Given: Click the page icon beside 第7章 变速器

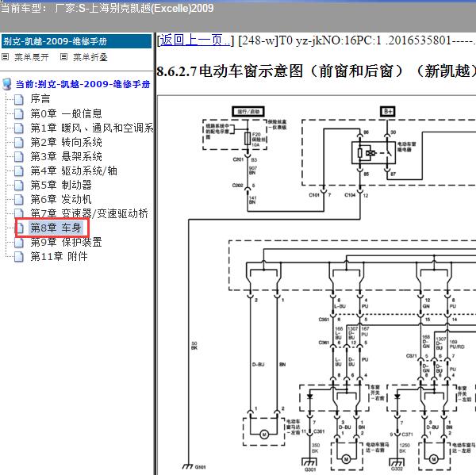Looking at the screenshot, I should [x=19, y=213].
